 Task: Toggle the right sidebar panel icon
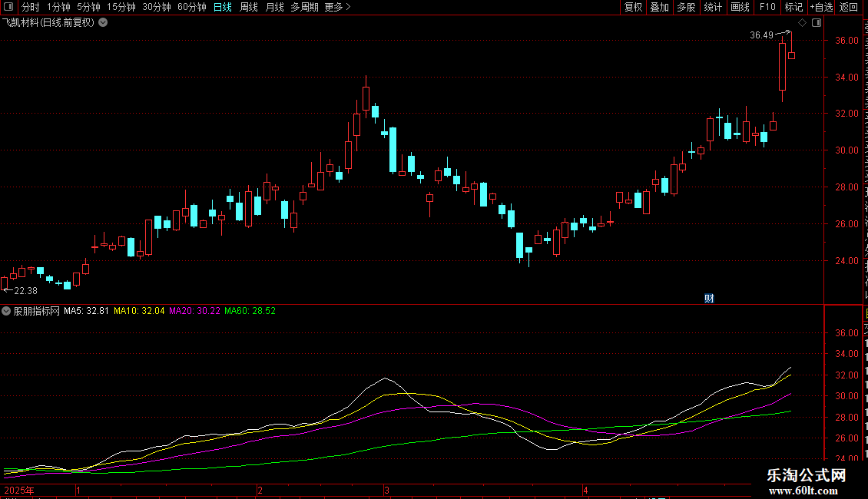(817, 23)
